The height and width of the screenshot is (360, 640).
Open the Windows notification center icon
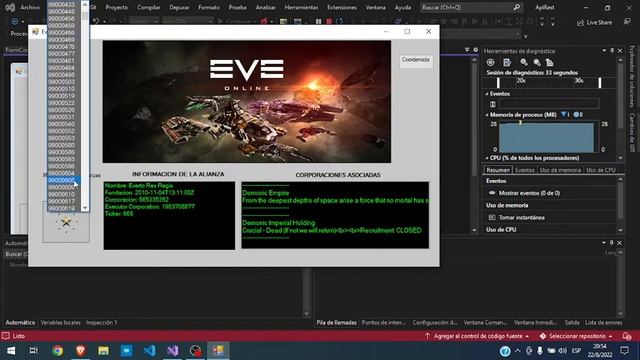pyautogui.click(x=624, y=351)
